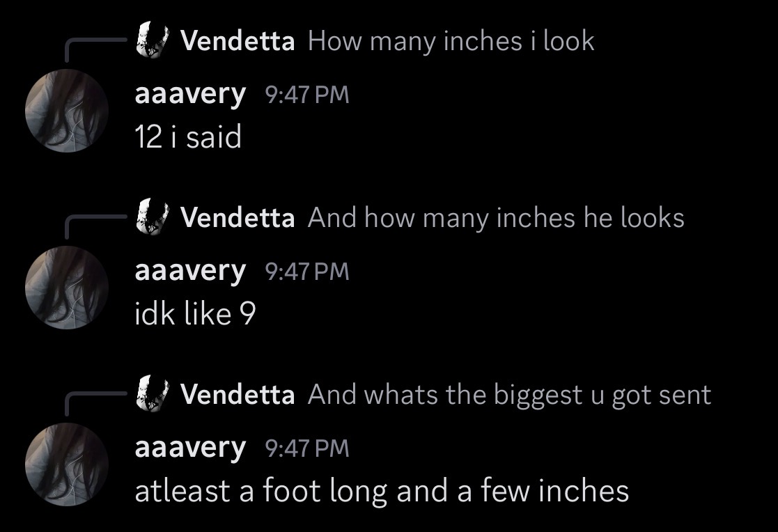Viewport: 778px width, 532px height.
Task: Click Vendetta's name in the "how many inches he looks" reply
Action: click(x=238, y=218)
